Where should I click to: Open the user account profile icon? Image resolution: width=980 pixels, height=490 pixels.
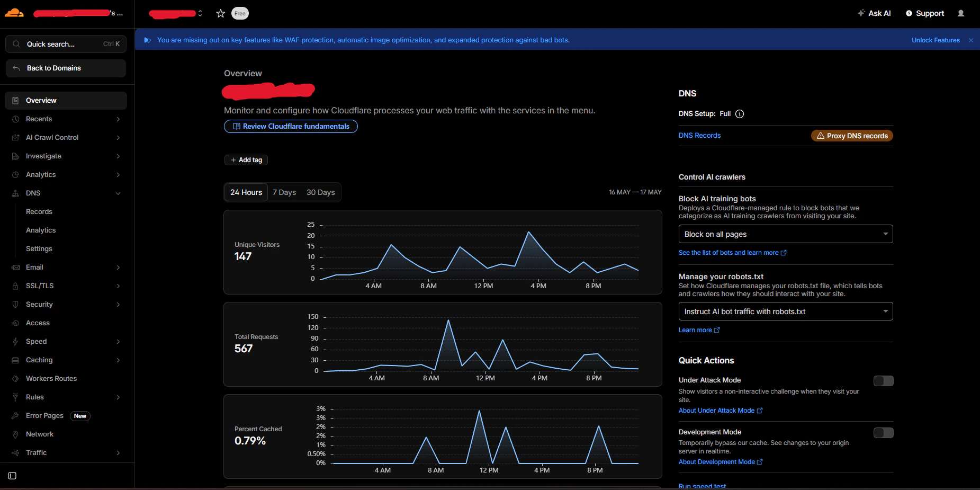(961, 13)
